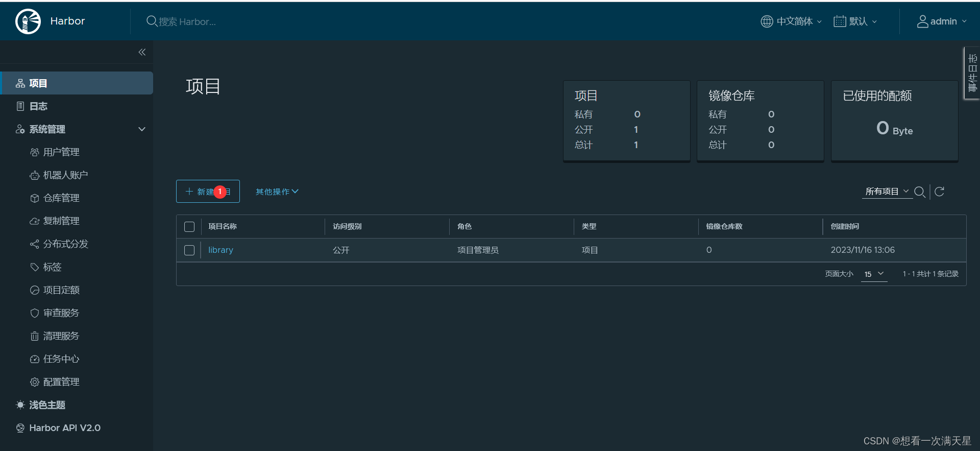This screenshot has height=451, width=980.
Task: Click the 机器人账户 robot icon
Action: tap(35, 175)
